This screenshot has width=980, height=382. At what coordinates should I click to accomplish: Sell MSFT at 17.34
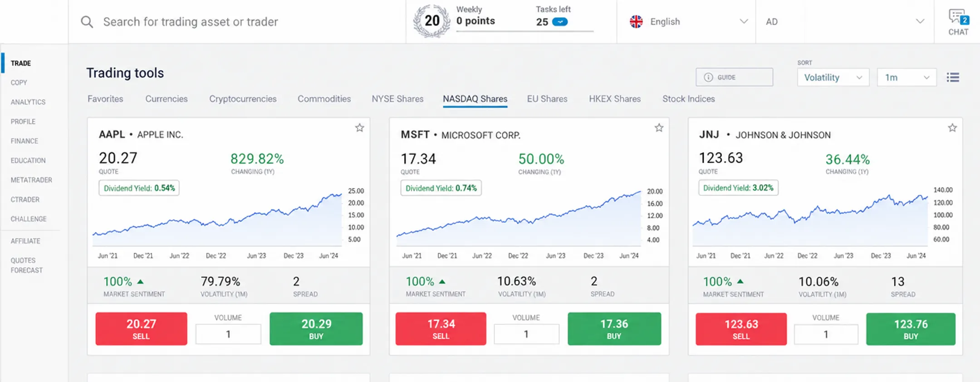(441, 329)
